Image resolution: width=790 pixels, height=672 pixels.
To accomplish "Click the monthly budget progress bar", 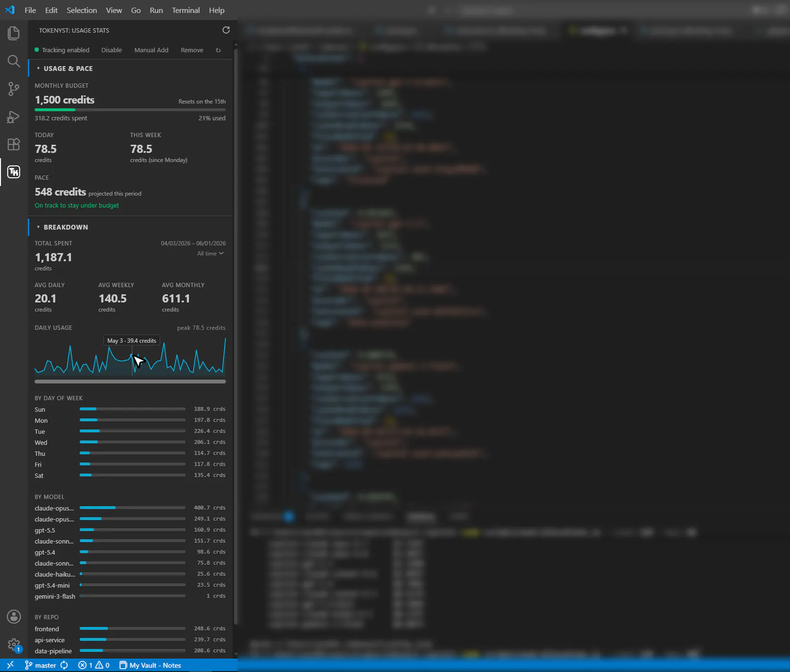I will point(130,110).
